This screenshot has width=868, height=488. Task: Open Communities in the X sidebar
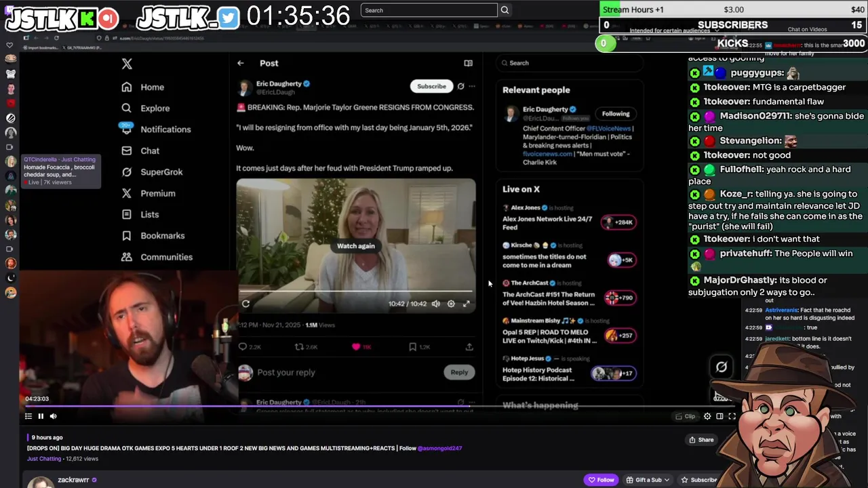(x=157, y=257)
